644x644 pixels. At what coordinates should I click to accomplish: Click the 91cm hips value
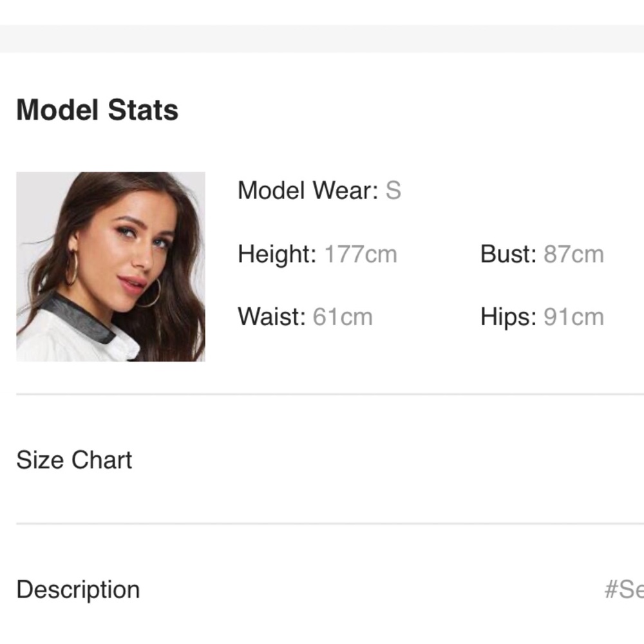574,317
